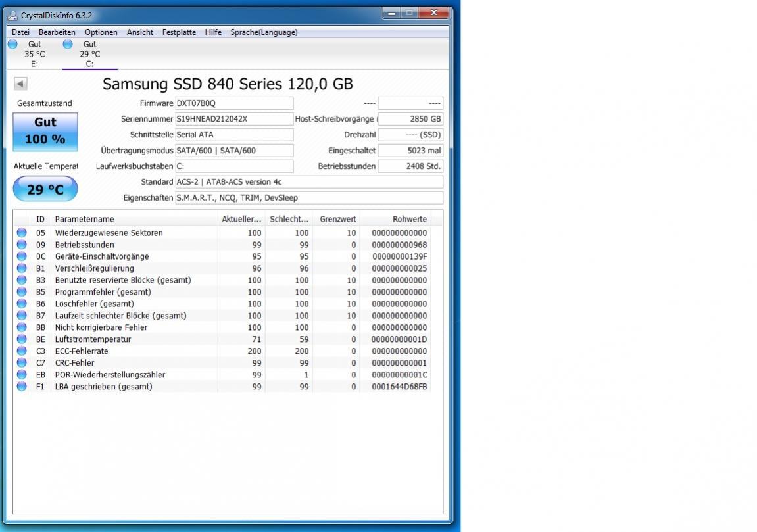This screenshot has height=532, width=757.
Task: Open the Ansicht menu
Action: click(x=140, y=32)
